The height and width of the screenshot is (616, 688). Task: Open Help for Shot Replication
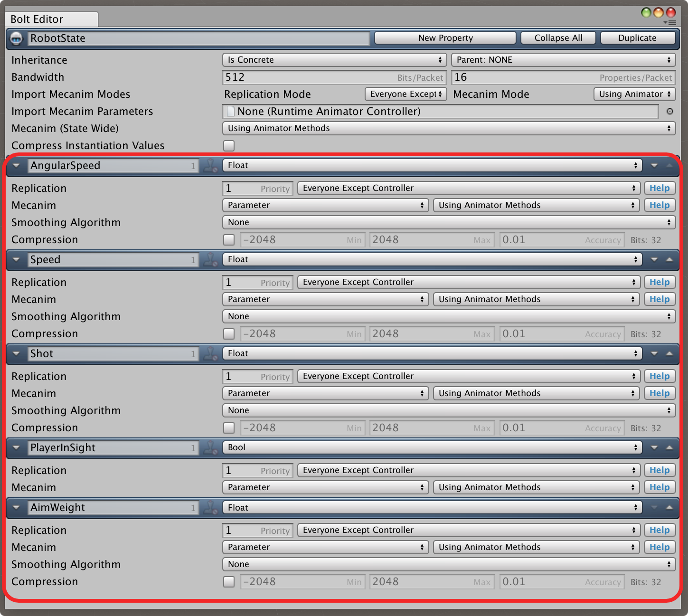tap(660, 376)
